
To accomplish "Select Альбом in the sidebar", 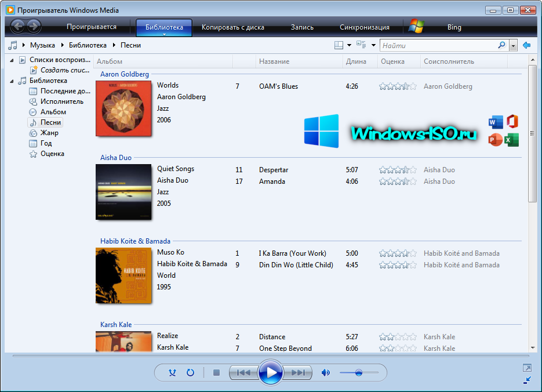I will point(48,112).
